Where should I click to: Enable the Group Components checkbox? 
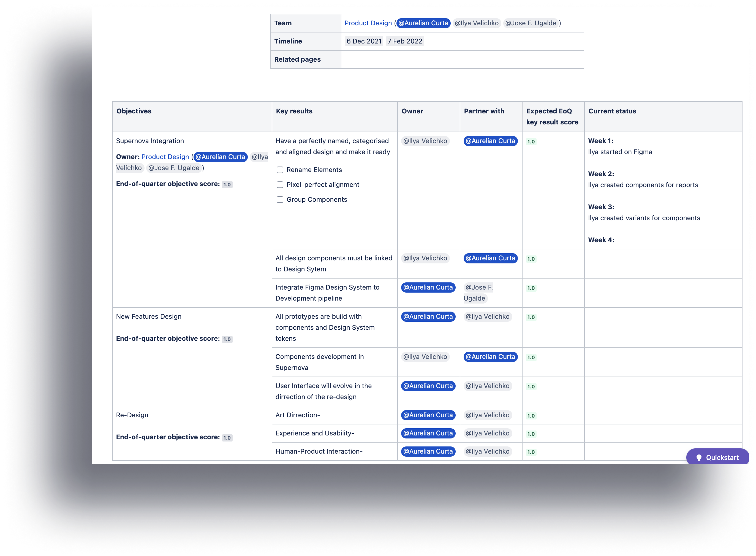click(280, 200)
